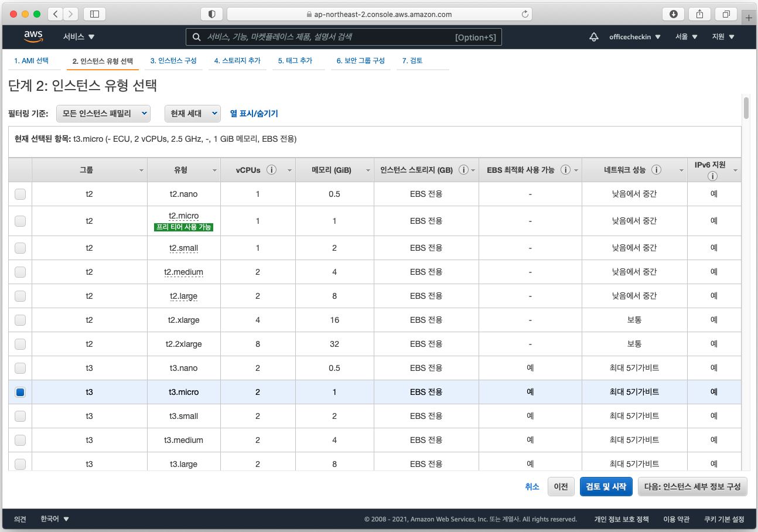Click the 검토 및 시작 button
Image resolution: width=758 pixels, height=532 pixels.
[x=606, y=487]
